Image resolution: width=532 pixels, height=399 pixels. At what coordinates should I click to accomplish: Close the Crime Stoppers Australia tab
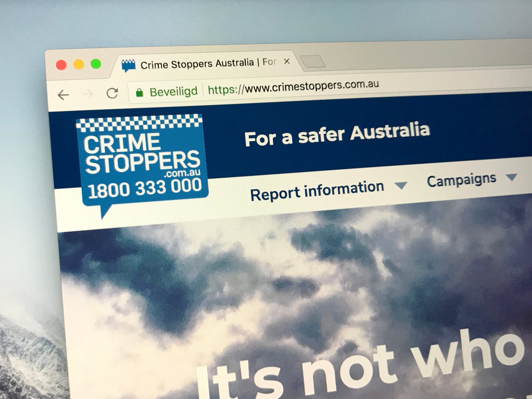click(x=287, y=62)
